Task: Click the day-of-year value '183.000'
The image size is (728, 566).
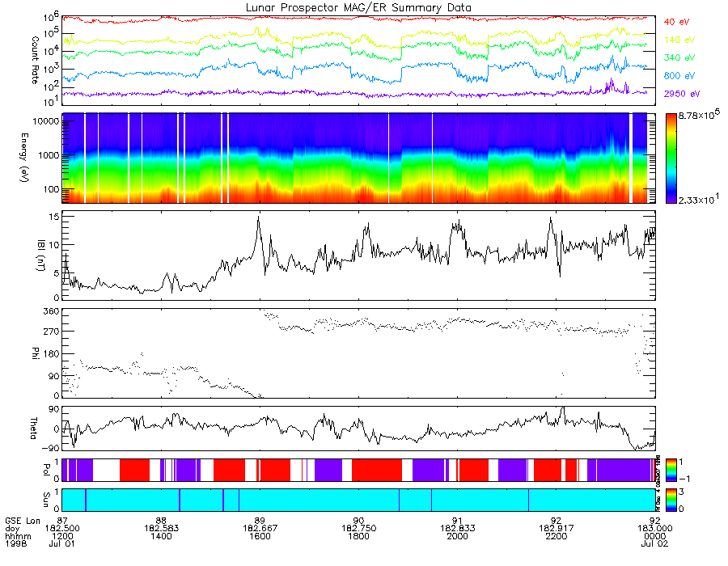Action: 654,529
